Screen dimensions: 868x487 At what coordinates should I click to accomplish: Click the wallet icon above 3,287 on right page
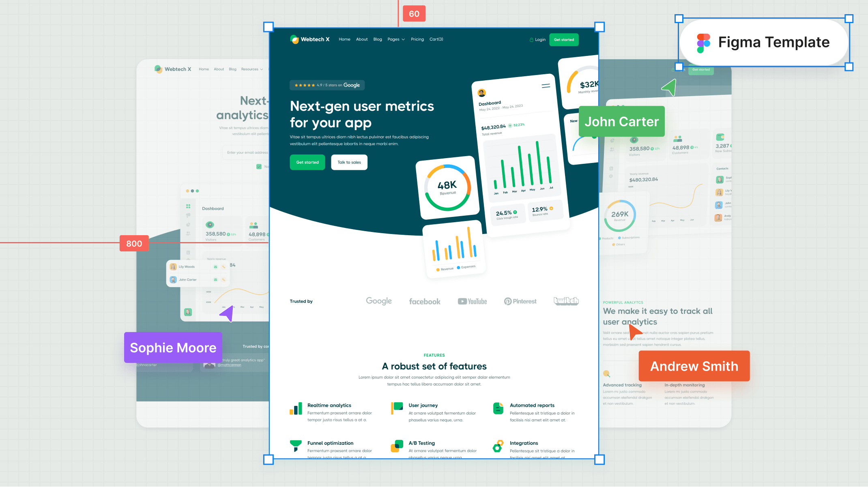coord(720,137)
